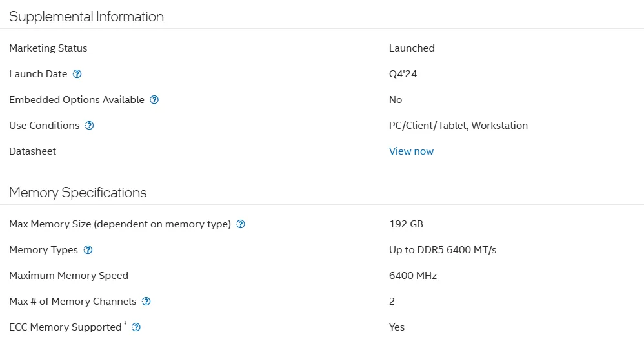Click the 6400 MHz memory speed value
This screenshot has height=337, width=644.
tap(413, 276)
